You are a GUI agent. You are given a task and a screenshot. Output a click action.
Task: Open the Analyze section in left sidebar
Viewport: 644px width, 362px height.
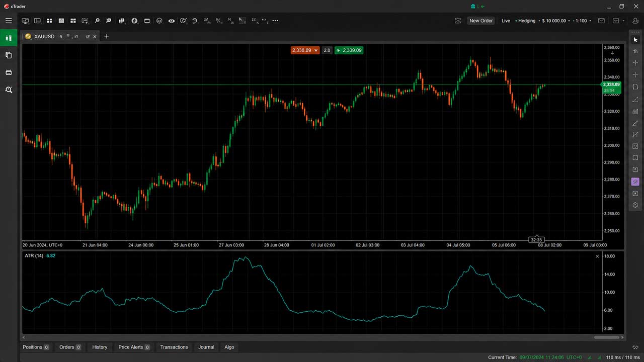tap(9, 89)
